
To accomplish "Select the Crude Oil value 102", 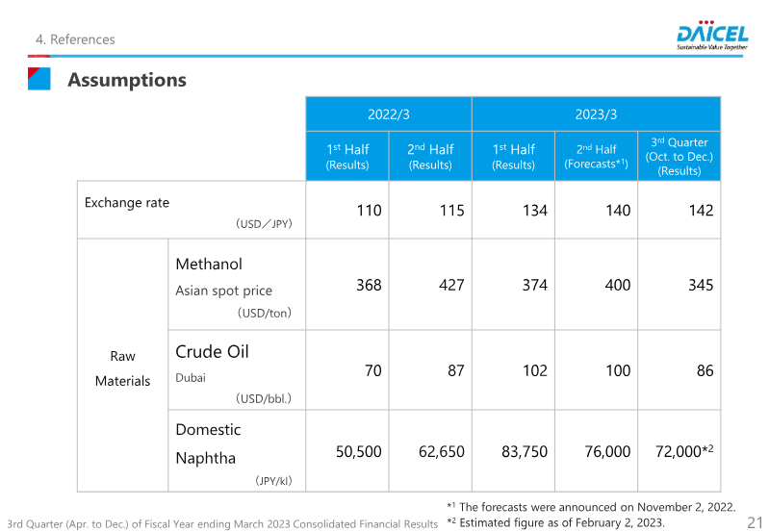I will pyautogui.click(x=535, y=370).
